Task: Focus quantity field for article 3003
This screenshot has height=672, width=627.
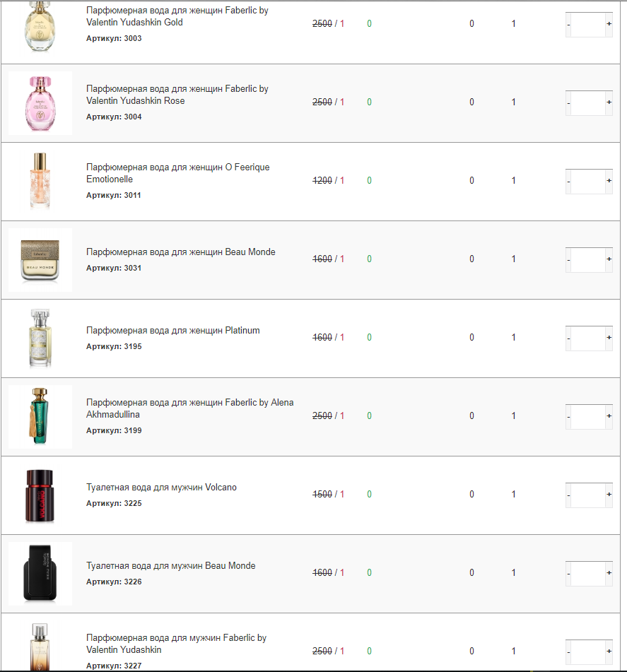Action: (588, 25)
